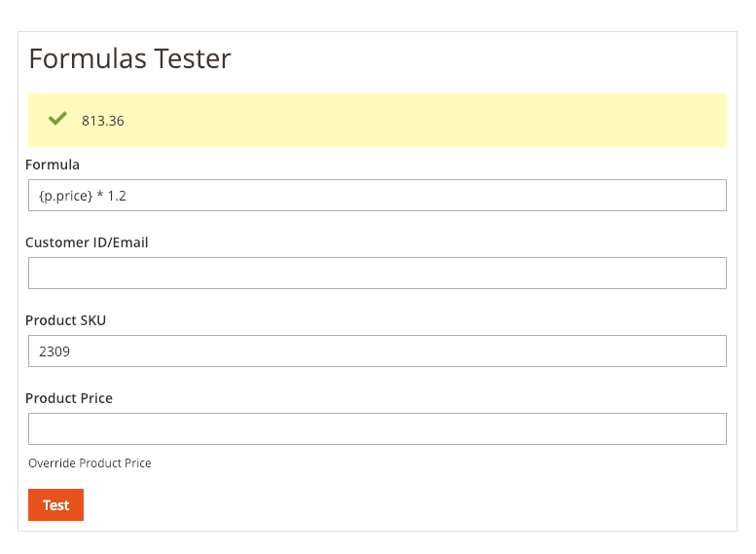Viewport: 756px width, 554px height.
Task: Click the 813.36 result value
Action: (103, 121)
